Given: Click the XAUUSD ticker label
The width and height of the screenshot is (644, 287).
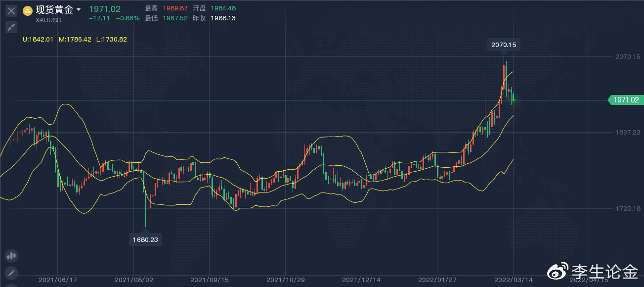Looking at the screenshot, I should pyautogui.click(x=48, y=19).
